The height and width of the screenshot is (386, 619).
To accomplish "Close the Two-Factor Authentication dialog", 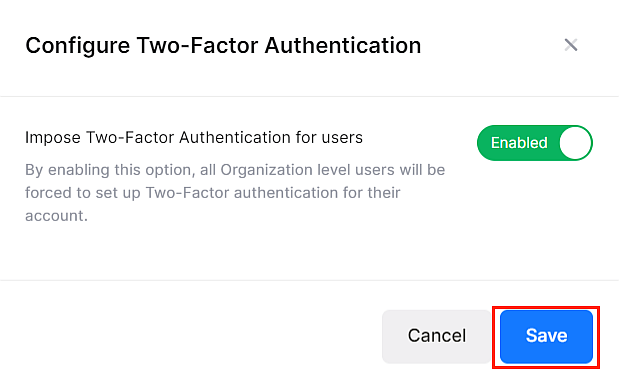I will [571, 45].
